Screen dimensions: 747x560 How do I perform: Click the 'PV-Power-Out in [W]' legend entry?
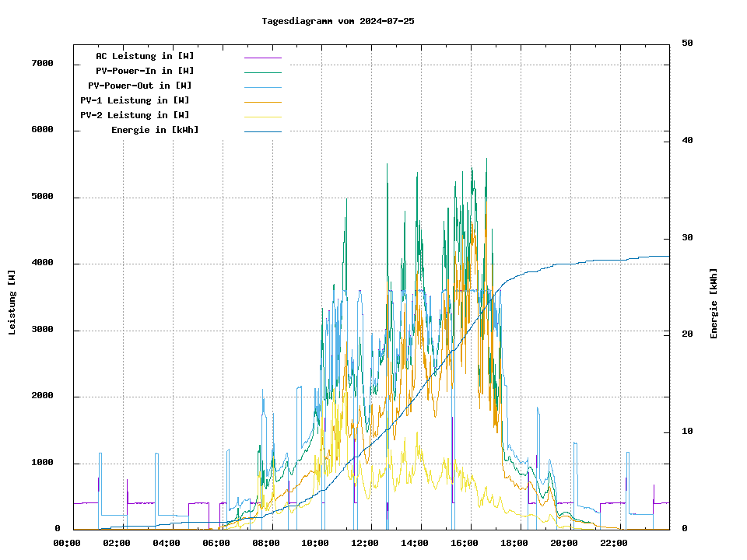(x=139, y=86)
